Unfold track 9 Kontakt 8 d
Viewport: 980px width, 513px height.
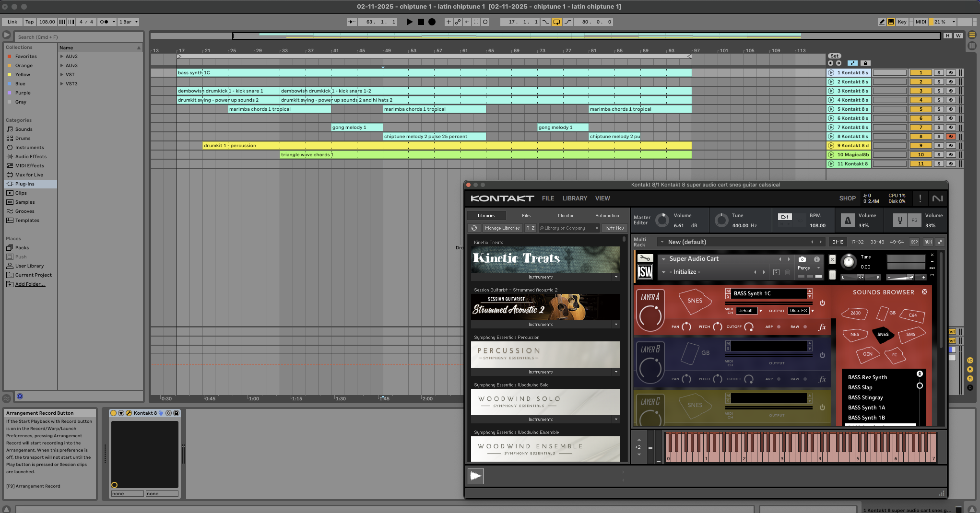pyautogui.click(x=831, y=146)
